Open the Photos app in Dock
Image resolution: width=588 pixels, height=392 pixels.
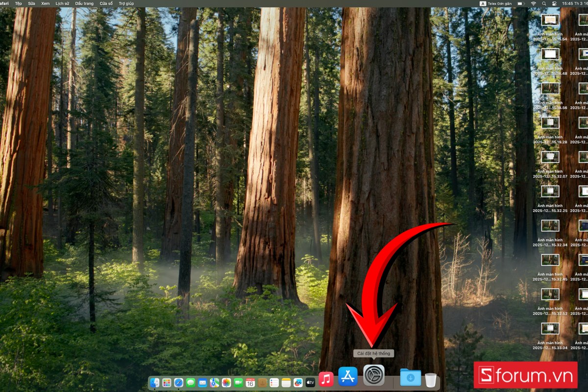pos(226,383)
